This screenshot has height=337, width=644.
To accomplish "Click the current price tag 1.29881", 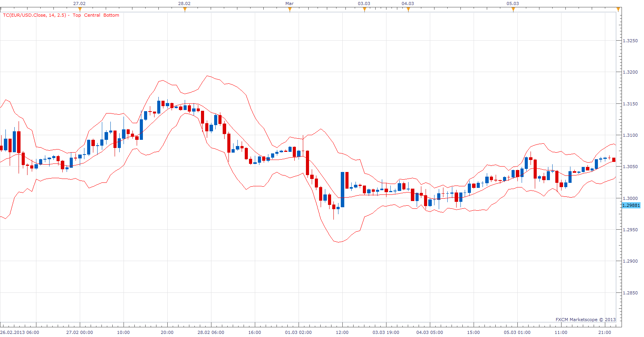I will tap(631, 205).
